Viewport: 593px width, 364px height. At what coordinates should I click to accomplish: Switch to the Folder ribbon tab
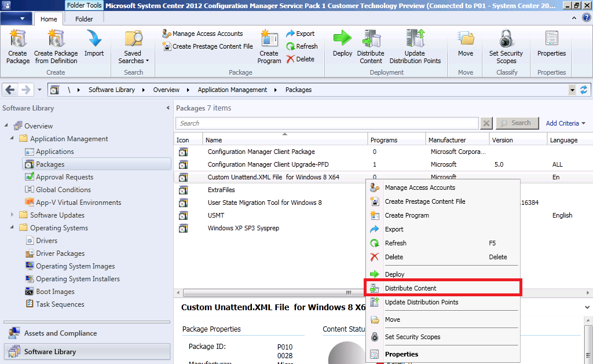(84, 19)
